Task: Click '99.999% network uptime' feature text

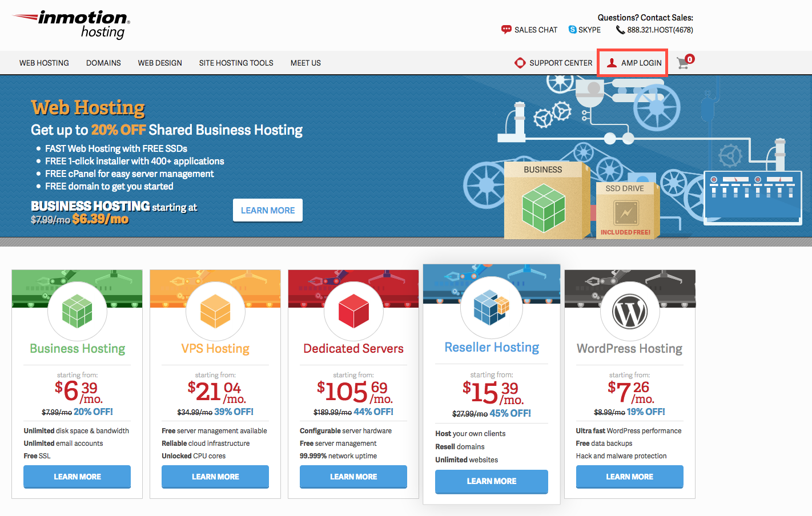Action: (339, 456)
